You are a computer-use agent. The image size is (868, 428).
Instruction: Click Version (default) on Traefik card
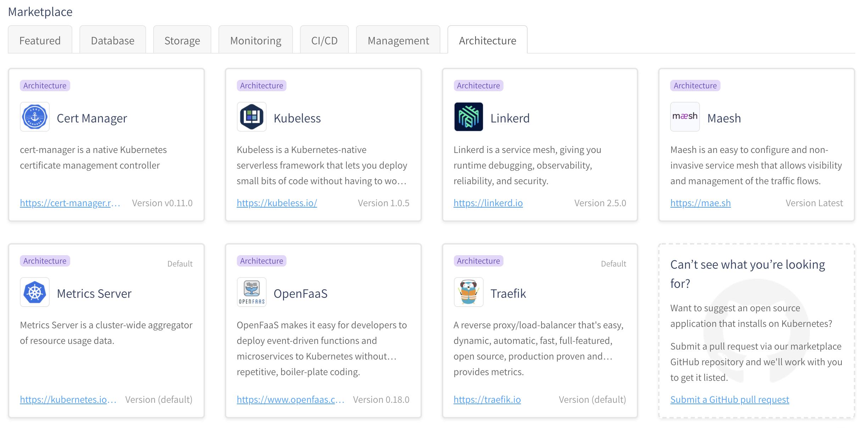tap(592, 400)
